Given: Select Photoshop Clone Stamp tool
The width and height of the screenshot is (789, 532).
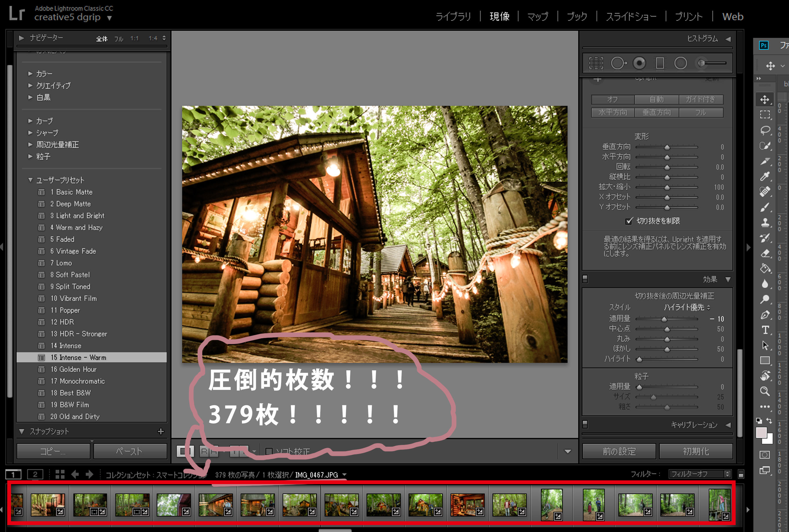Looking at the screenshot, I should (x=765, y=222).
